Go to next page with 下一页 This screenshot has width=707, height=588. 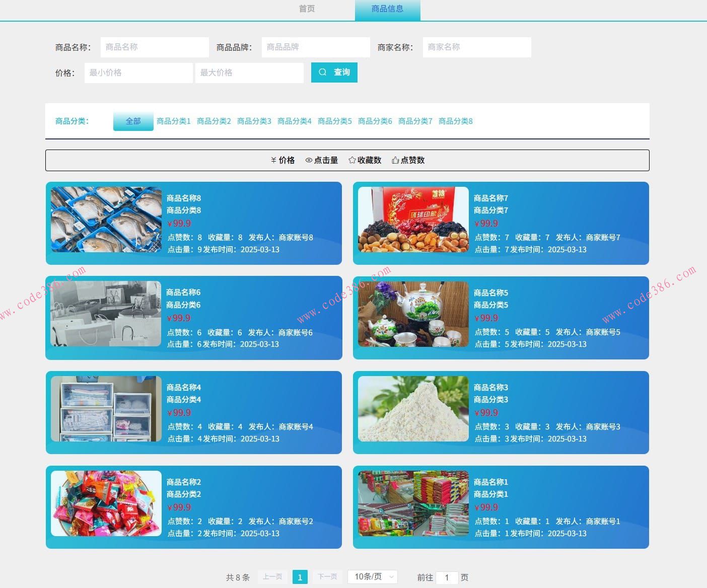tap(327, 577)
